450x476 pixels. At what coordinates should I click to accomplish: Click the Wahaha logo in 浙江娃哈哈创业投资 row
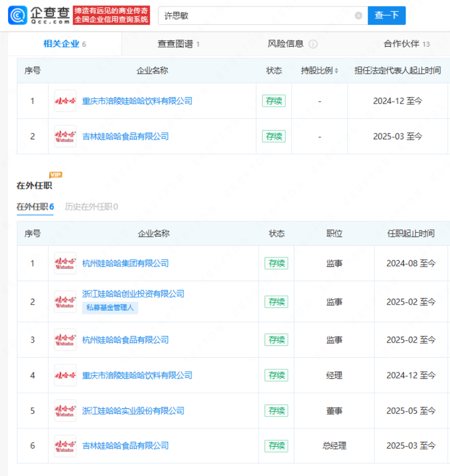tap(65, 301)
